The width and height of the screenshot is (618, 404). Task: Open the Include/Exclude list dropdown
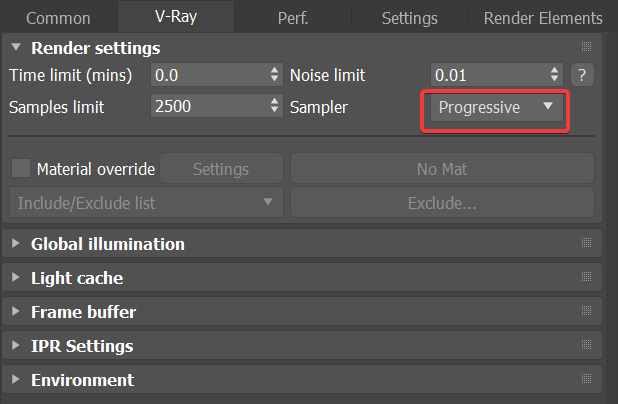(146, 203)
